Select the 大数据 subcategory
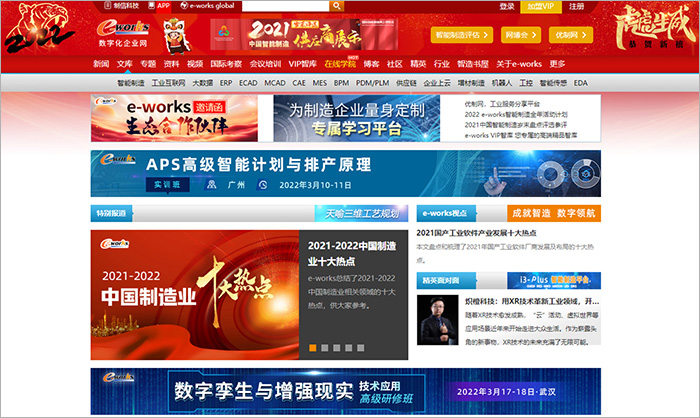 (x=203, y=83)
